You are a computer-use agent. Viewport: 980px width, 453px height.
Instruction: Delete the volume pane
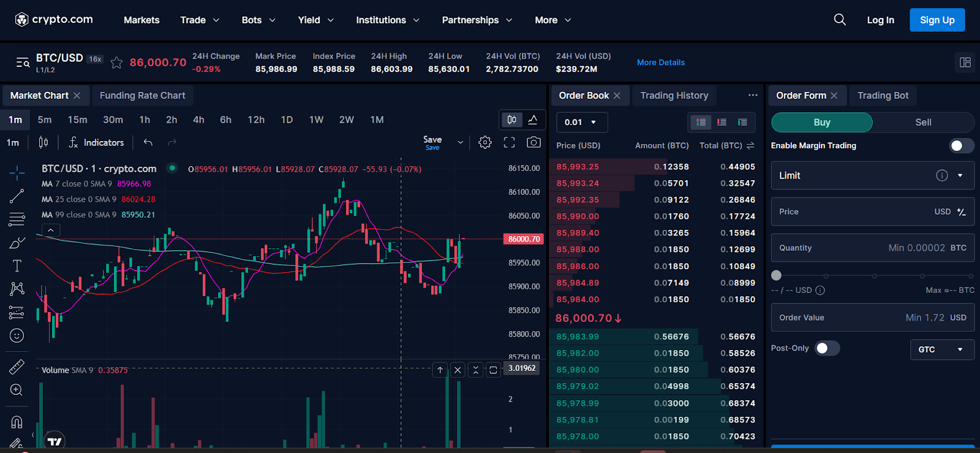tap(458, 370)
